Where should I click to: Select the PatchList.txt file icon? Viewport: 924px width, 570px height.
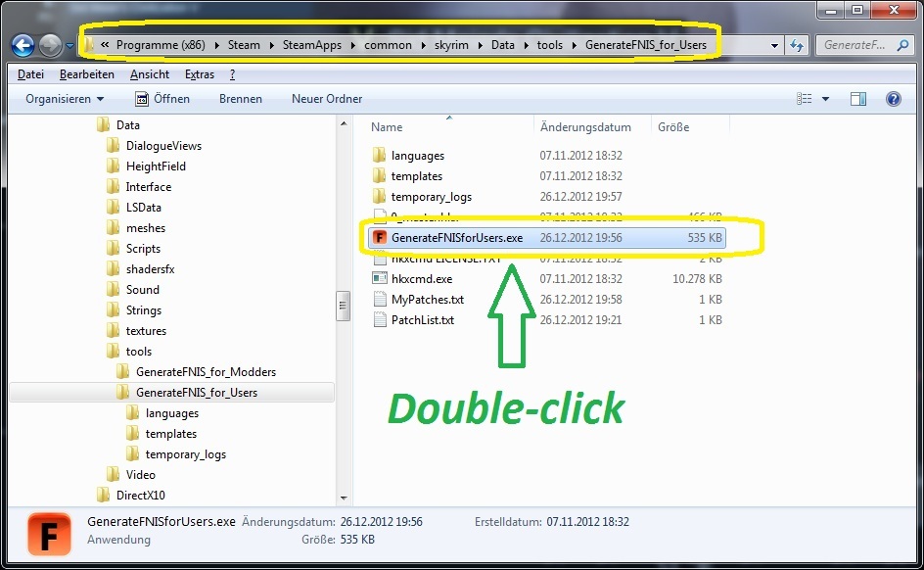pos(380,320)
